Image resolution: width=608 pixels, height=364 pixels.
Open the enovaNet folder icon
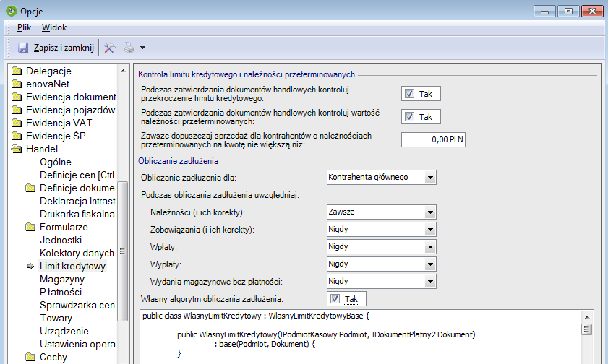tap(17, 84)
